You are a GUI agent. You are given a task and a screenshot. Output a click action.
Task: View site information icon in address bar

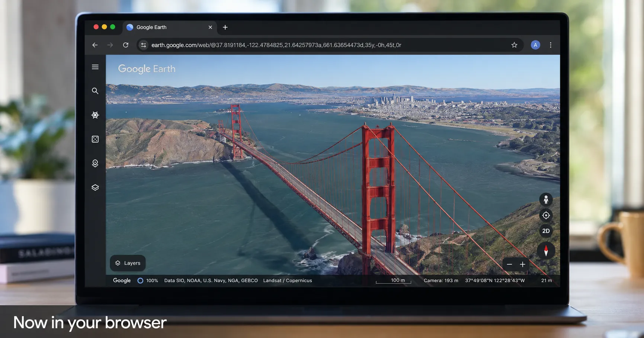tap(143, 45)
